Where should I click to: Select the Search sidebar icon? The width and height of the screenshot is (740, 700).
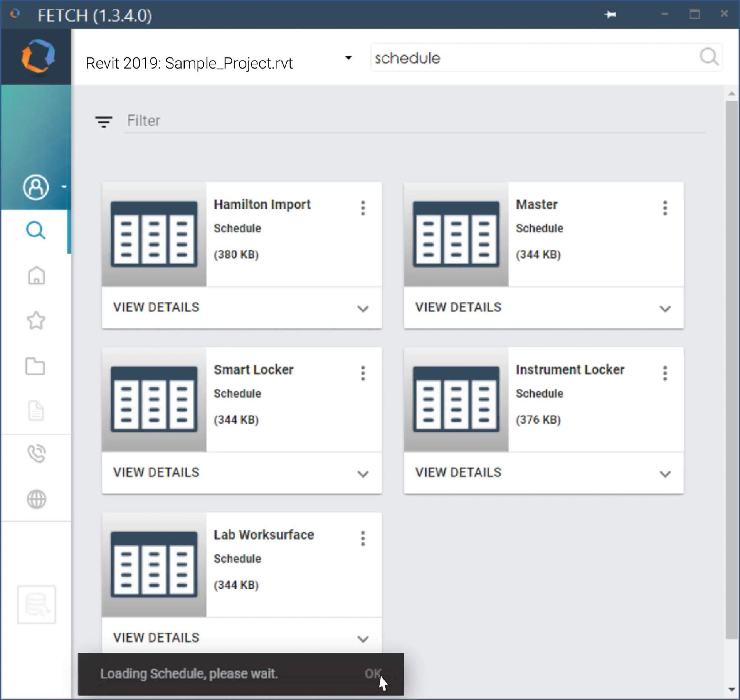tap(36, 231)
